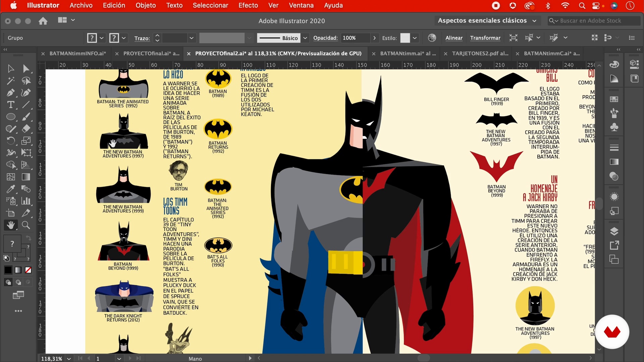Select the Shape Builder tool
The width and height of the screenshot is (644, 362).
tap(11, 165)
